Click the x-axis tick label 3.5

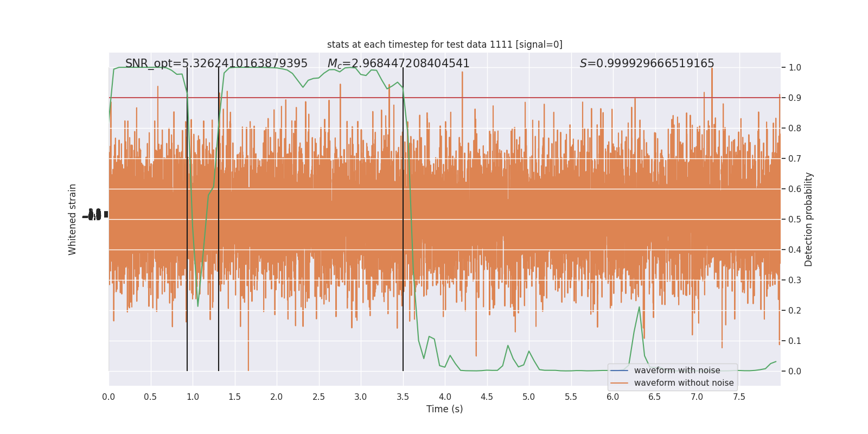[x=403, y=397]
